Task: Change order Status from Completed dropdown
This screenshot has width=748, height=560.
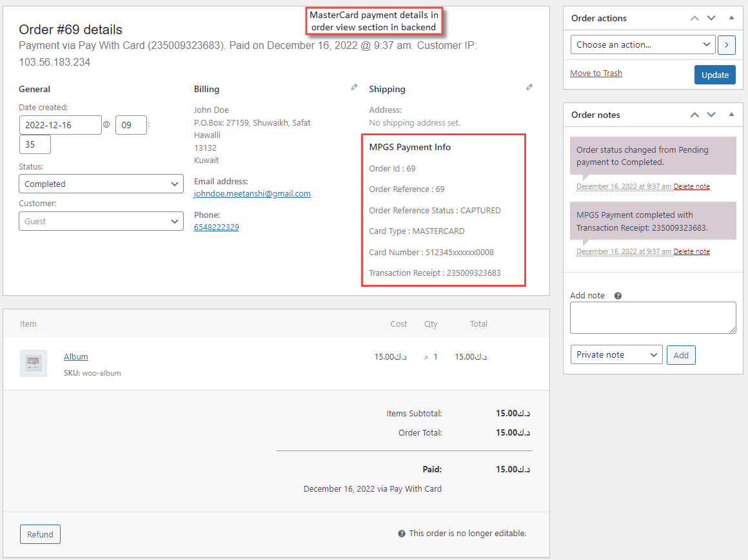Action: click(x=101, y=184)
